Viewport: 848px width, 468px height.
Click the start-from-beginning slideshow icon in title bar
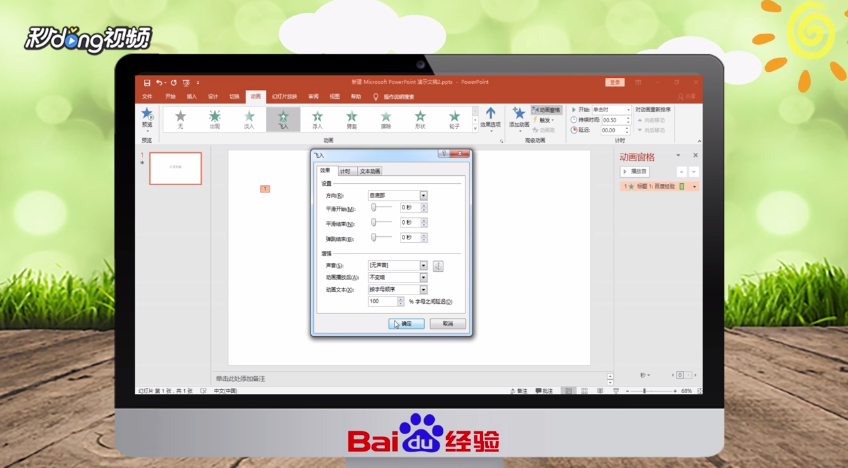(187, 83)
